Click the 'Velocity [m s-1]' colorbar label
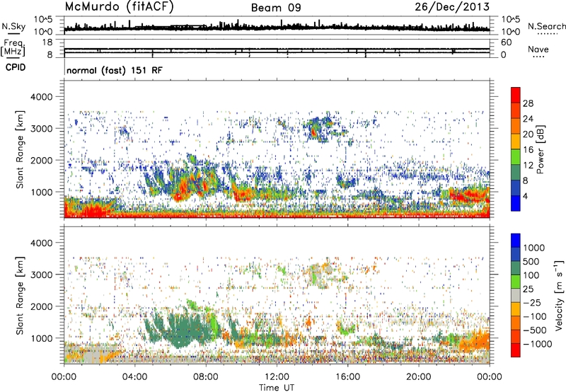 (x=559, y=295)
